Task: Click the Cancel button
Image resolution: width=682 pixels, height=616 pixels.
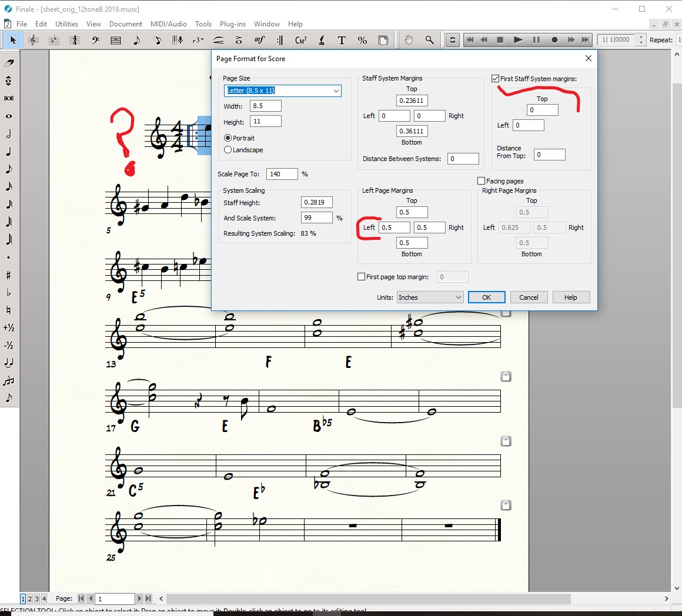Action: pos(529,297)
